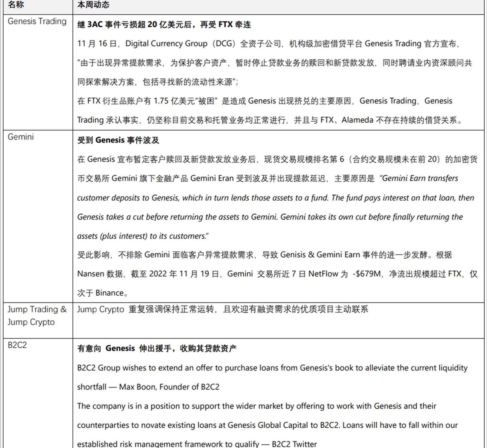Click line 'The company is in a position'
This screenshot has width=487, height=448.
coord(257,406)
